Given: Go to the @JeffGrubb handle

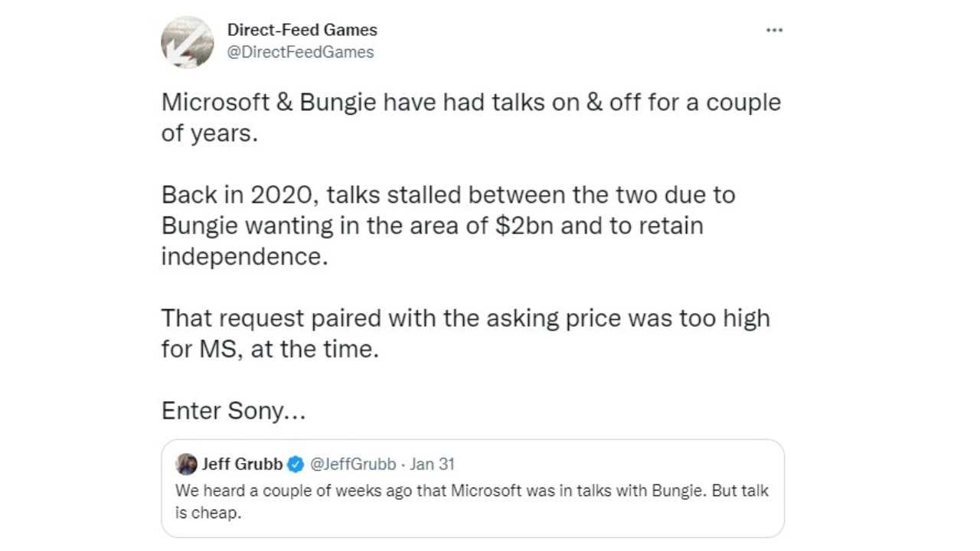Looking at the screenshot, I should 353,465.
